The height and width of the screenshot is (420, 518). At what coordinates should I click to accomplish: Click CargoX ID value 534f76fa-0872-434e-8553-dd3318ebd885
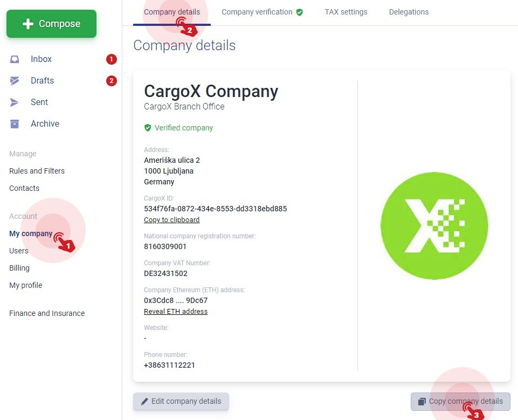[x=216, y=209]
